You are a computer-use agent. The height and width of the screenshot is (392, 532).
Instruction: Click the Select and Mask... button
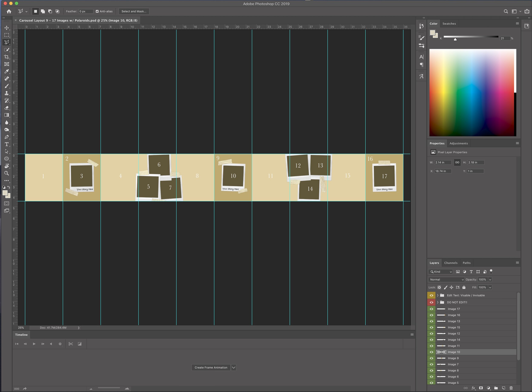pos(134,11)
